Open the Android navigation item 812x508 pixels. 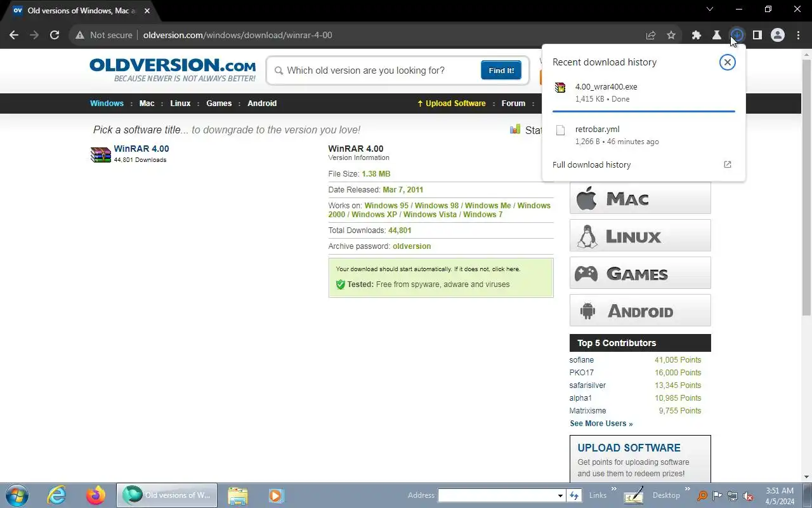262,104
